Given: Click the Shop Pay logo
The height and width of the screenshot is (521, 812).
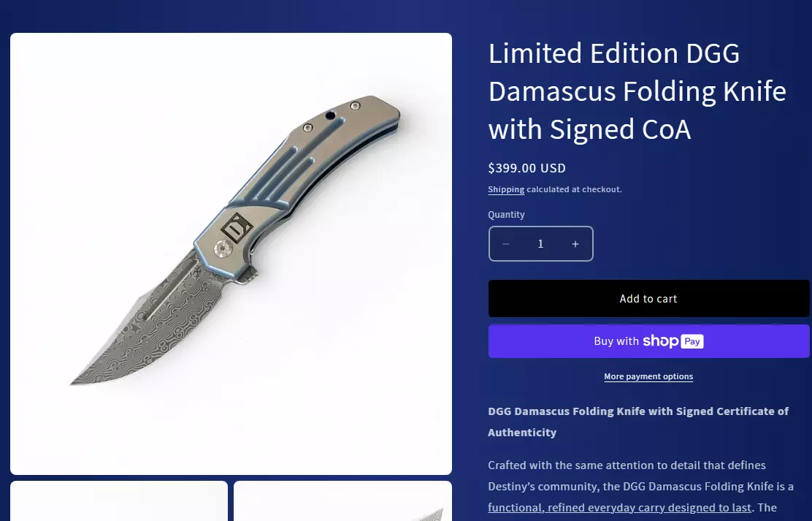Looking at the screenshot, I should 673,341.
